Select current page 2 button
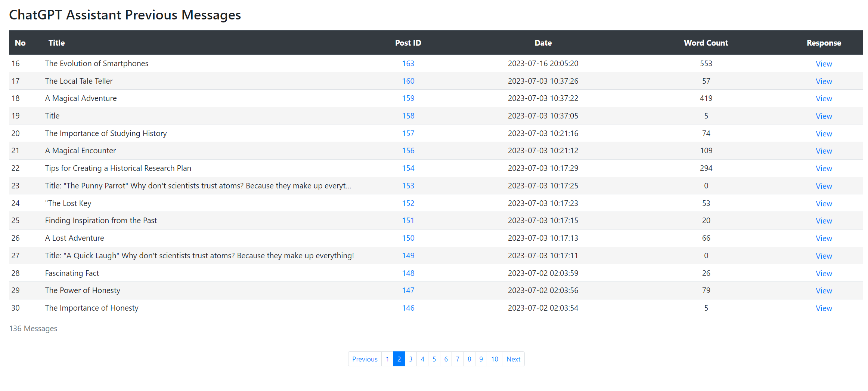 click(399, 359)
